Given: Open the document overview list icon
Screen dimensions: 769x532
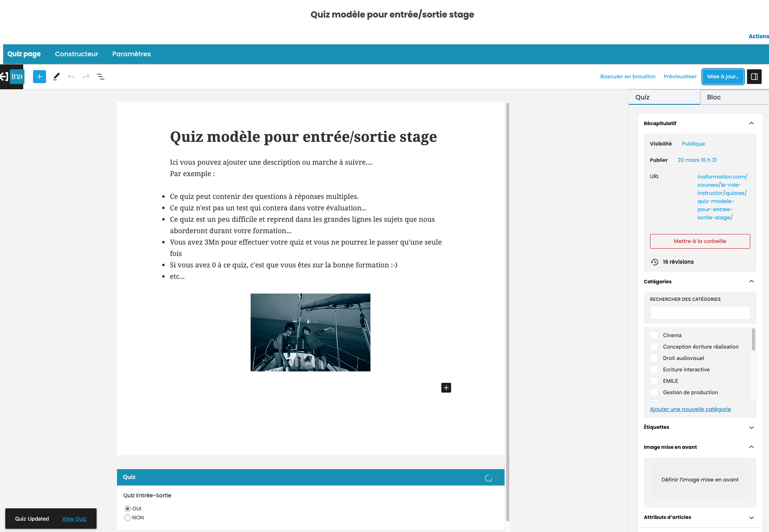Looking at the screenshot, I should [101, 77].
